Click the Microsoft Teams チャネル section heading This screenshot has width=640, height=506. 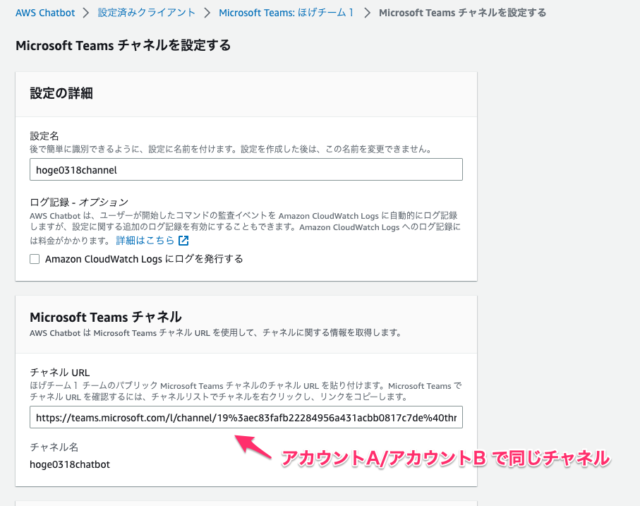pyautogui.click(x=106, y=317)
